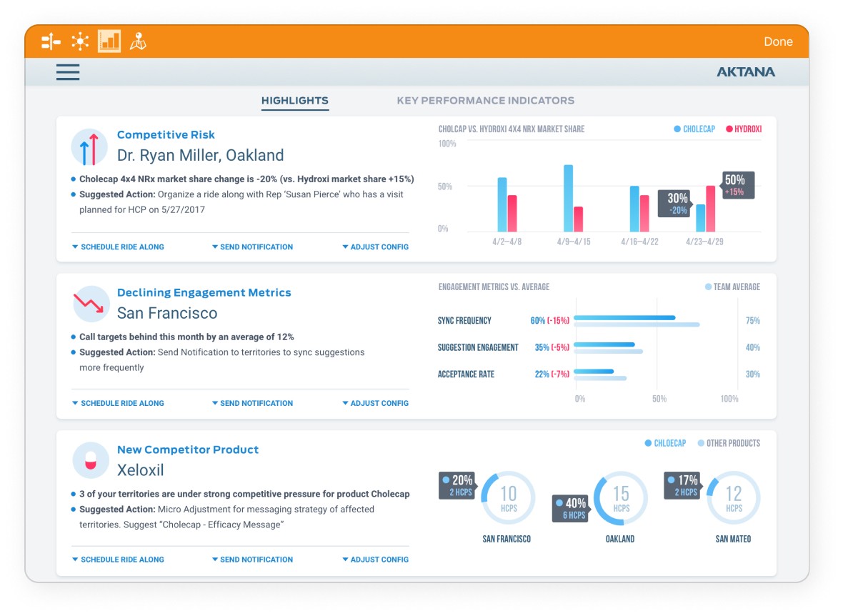Click the Competitive Risk heading
Image resolution: width=843 pixels, height=616 pixels.
coord(166,134)
